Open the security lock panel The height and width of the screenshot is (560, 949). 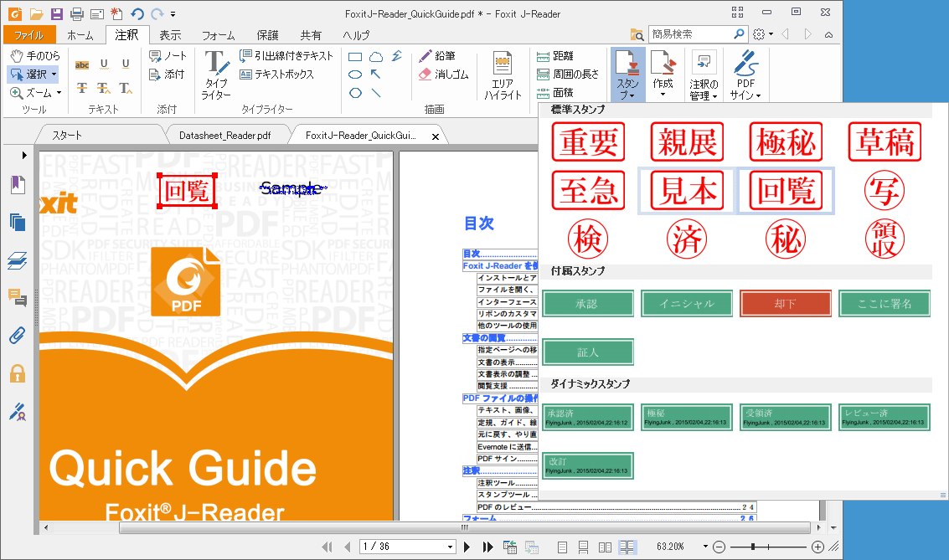tap(18, 373)
